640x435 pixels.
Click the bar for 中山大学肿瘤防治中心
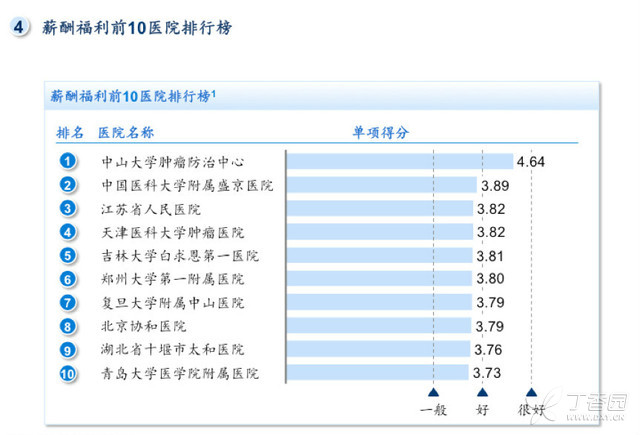pos(400,161)
